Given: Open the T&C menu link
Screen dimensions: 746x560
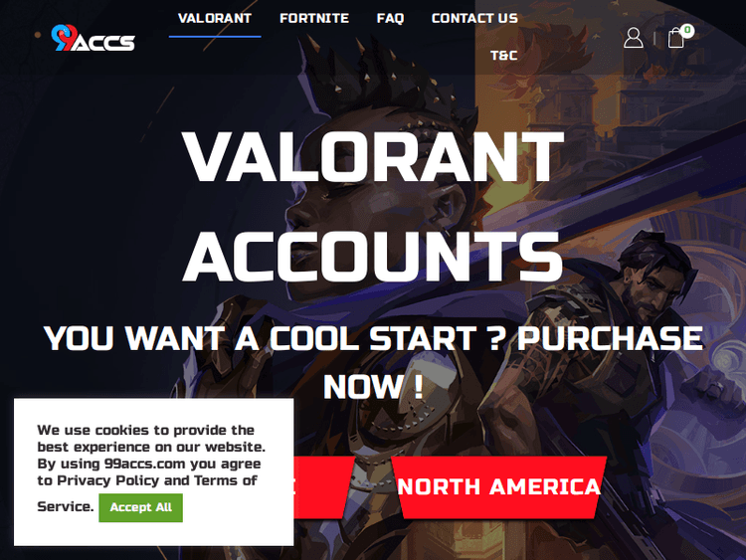Looking at the screenshot, I should 504,56.
